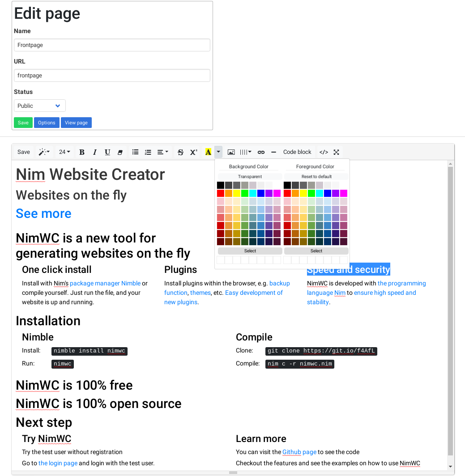The width and height of the screenshot is (465, 476).
Task: Click the login page link
Action: click(x=58, y=463)
